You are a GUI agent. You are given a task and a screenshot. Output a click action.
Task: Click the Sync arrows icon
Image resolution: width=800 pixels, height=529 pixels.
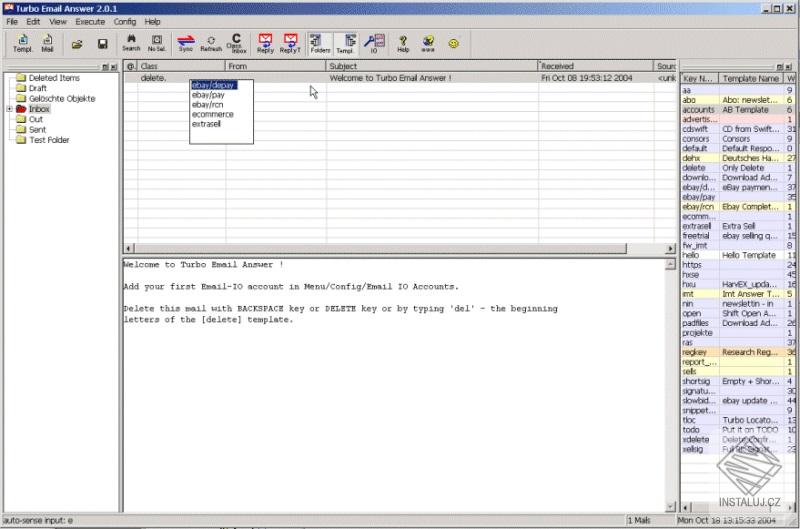click(186, 43)
